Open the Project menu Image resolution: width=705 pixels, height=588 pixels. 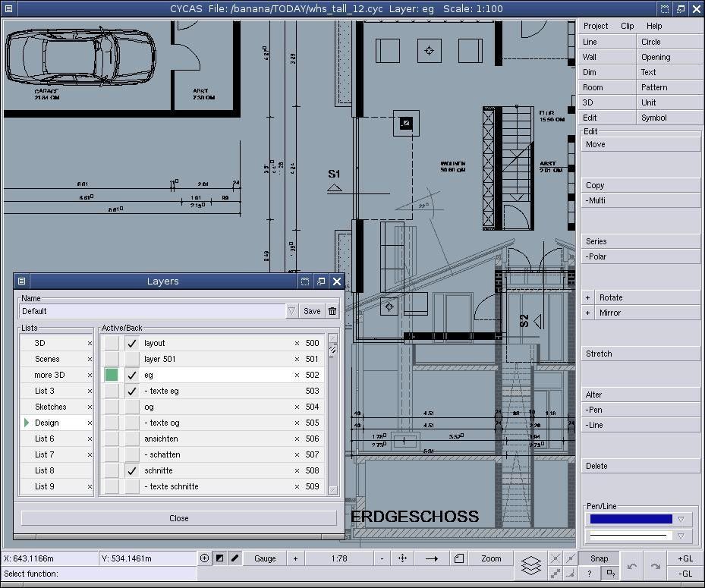coord(595,25)
